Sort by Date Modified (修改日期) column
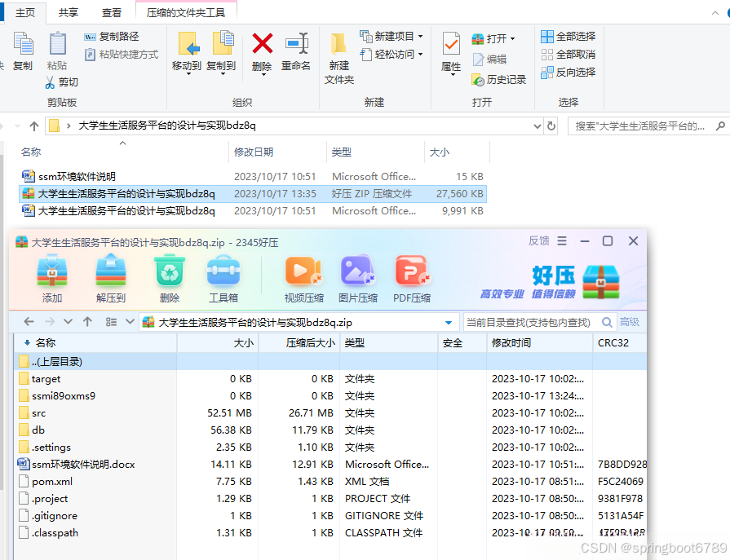Image resolution: width=730 pixels, height=560 pixels. [254, 152]
